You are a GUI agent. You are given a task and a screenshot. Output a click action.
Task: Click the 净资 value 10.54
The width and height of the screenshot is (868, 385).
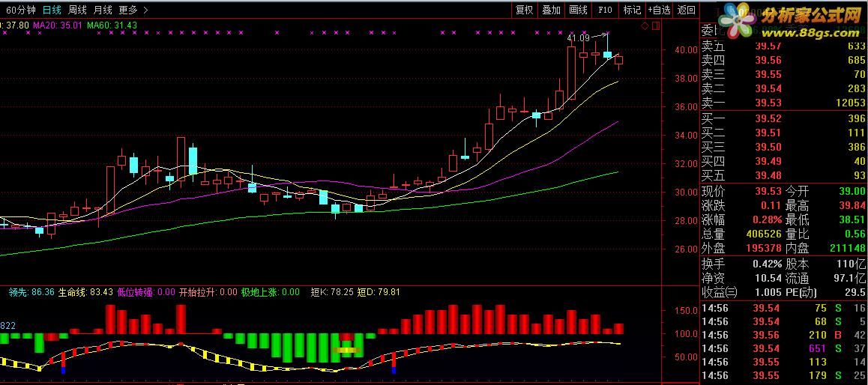pyautogui.click(x=769, y=278)
